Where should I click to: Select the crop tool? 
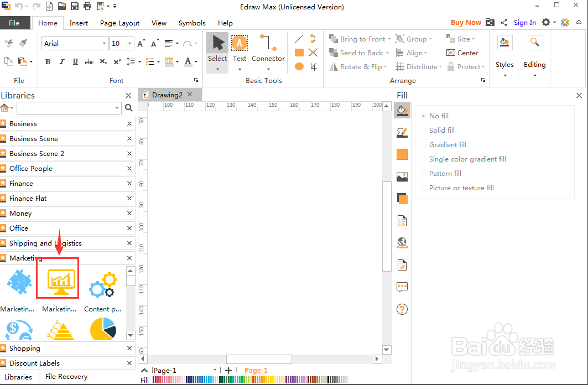pos(313,67)
